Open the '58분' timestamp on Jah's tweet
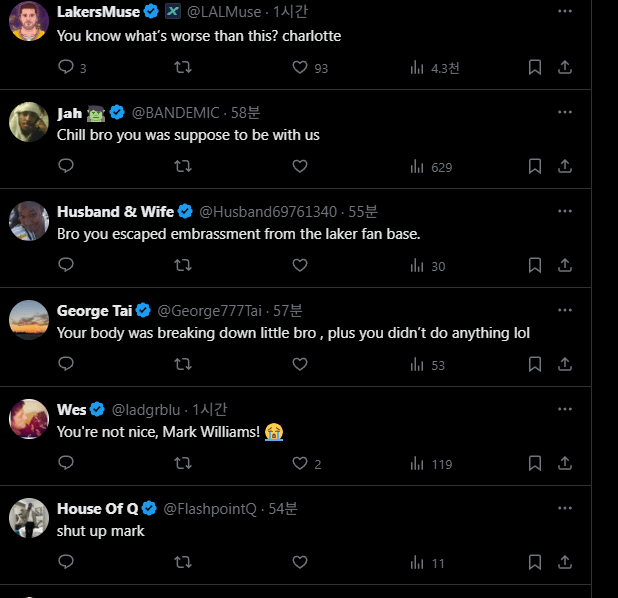The width and height of the screenshot is (618, 598). point(245,111)
